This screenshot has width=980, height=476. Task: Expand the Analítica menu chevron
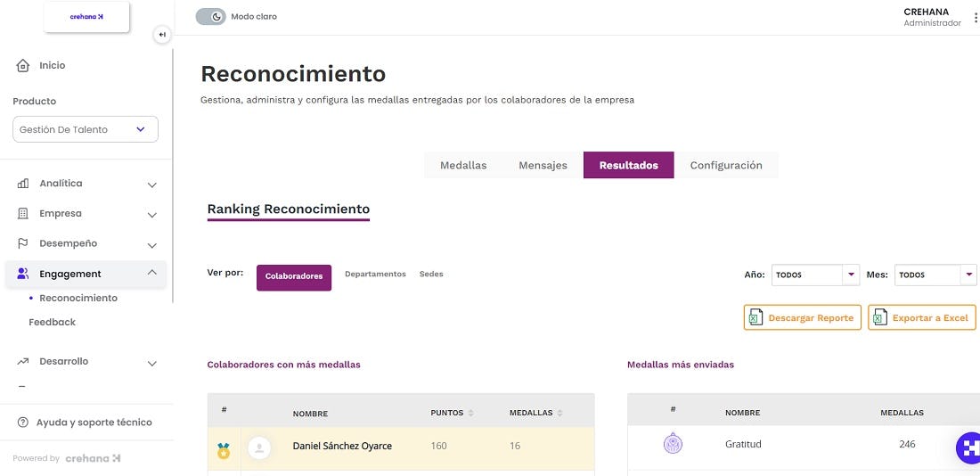click(151, 185)
